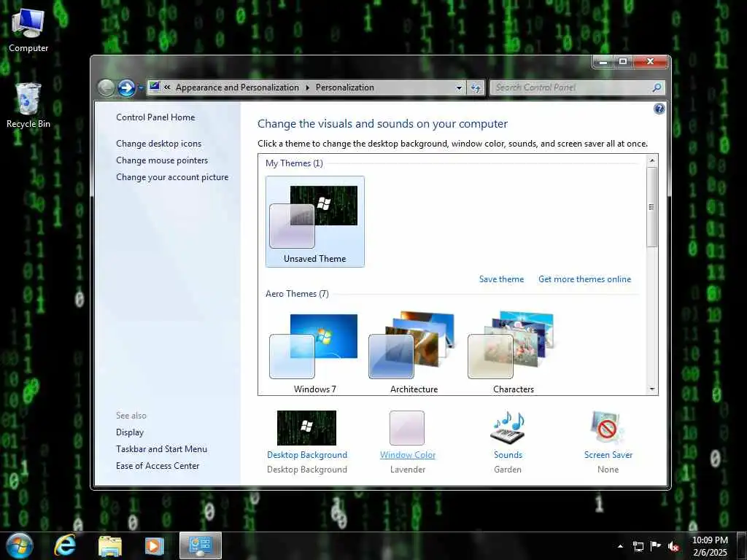The image size is (747, 560).
Task: Select the Unsaved Theme thumbnail
Action: point(315,222)
